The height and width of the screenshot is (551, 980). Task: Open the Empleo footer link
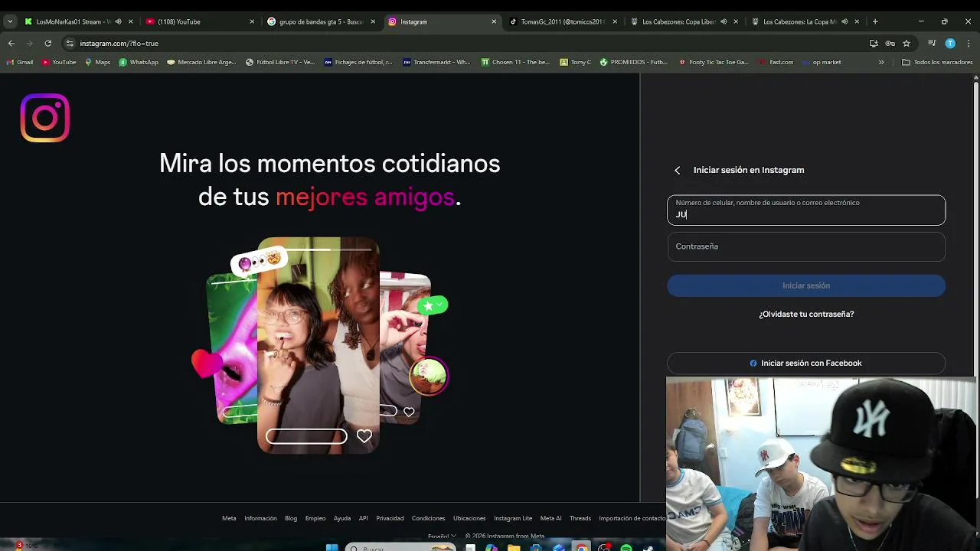pos(315,518)
